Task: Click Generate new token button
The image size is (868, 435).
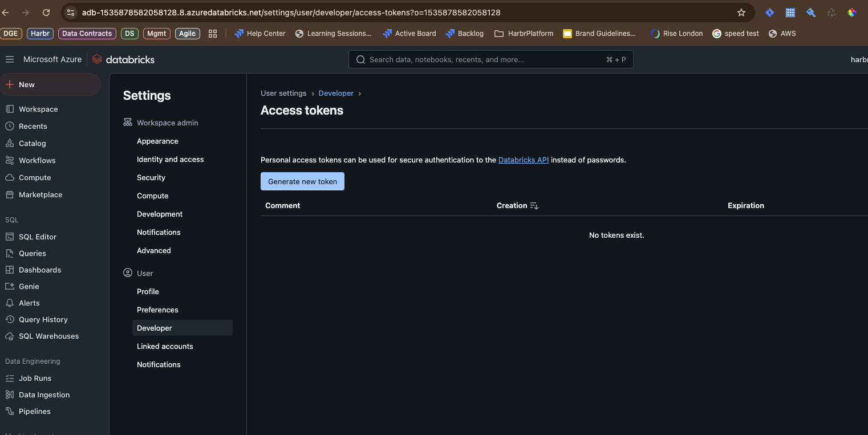Action: [302, 181]
